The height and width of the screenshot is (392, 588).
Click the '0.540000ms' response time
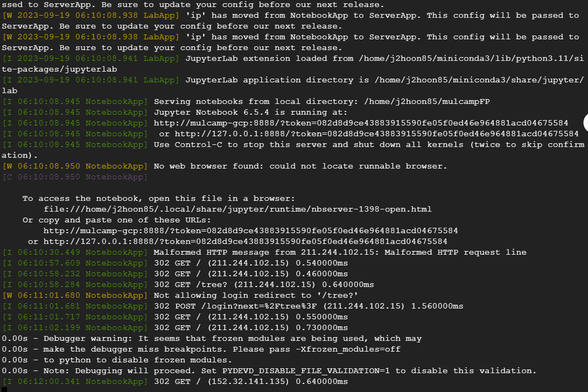(x=322, y=263)
